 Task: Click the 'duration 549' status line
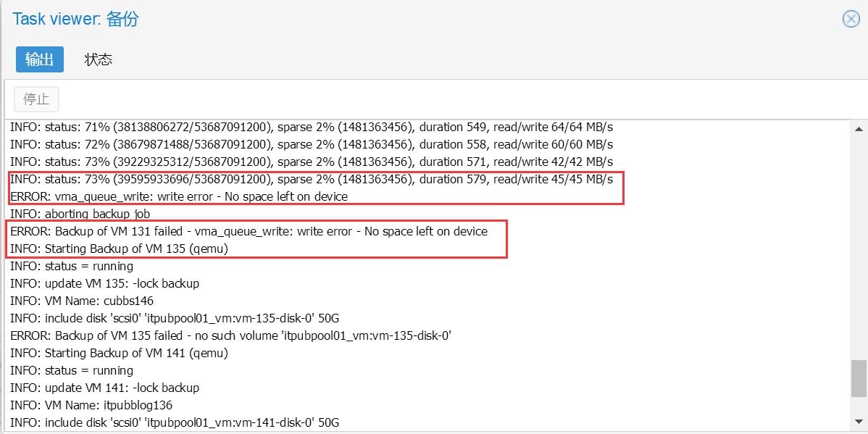[x=312, y=128]
